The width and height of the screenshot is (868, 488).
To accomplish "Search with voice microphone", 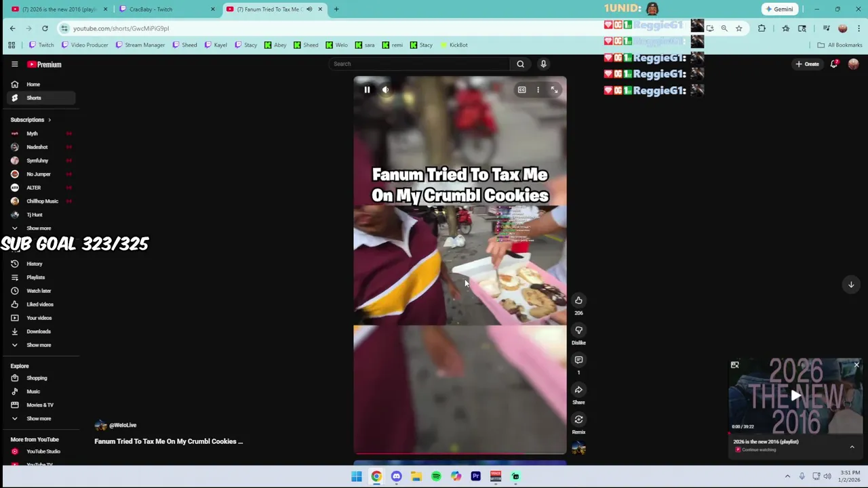I will tap(543, 64).
